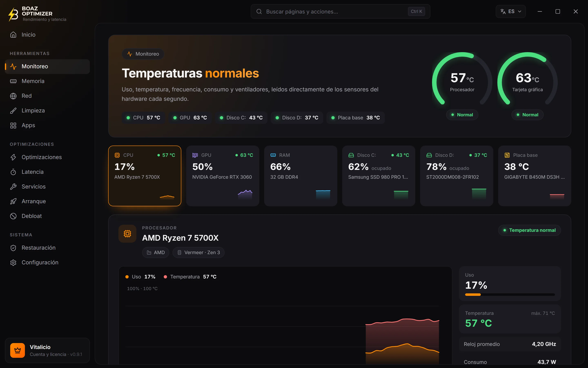
Task: Click the Vitalicio crown license icon
Action: [18, 350]
